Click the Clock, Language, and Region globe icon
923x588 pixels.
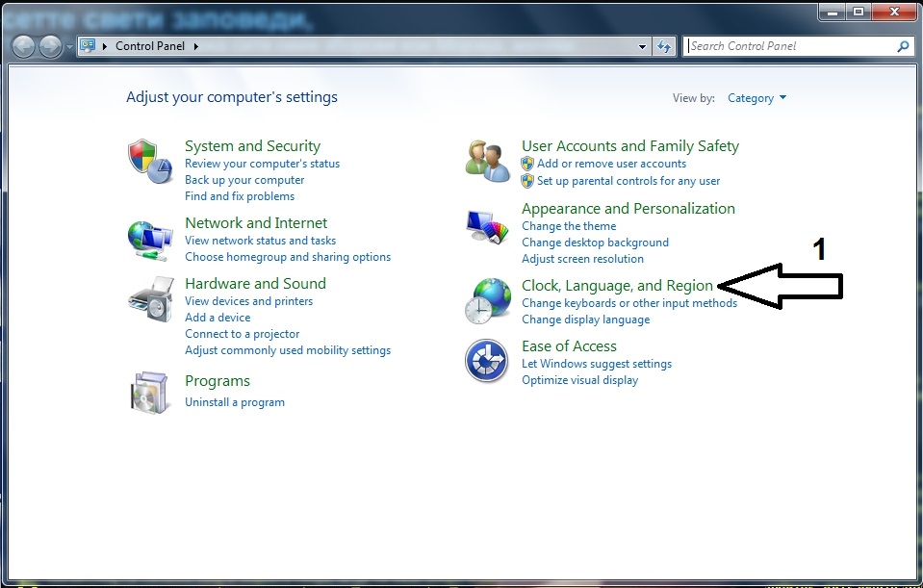pyautogui.click(x=487, y=300)
